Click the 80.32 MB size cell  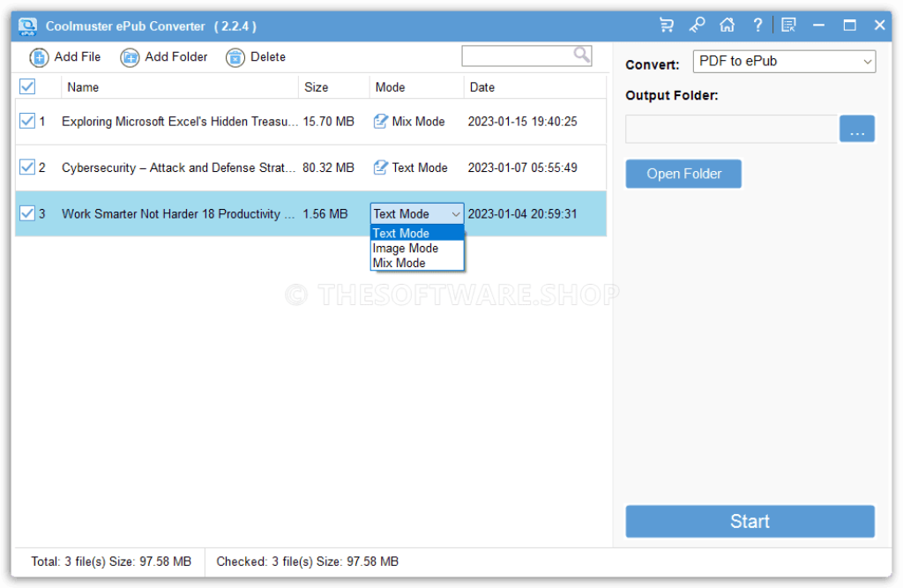pyautogui.click(x=328, y=167)
